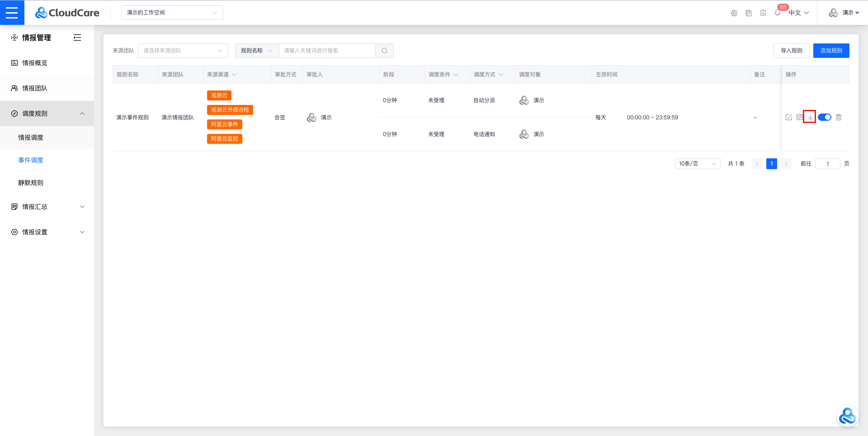
Task: Click the 导入规则 button
Action: click(x=791, y=51)
